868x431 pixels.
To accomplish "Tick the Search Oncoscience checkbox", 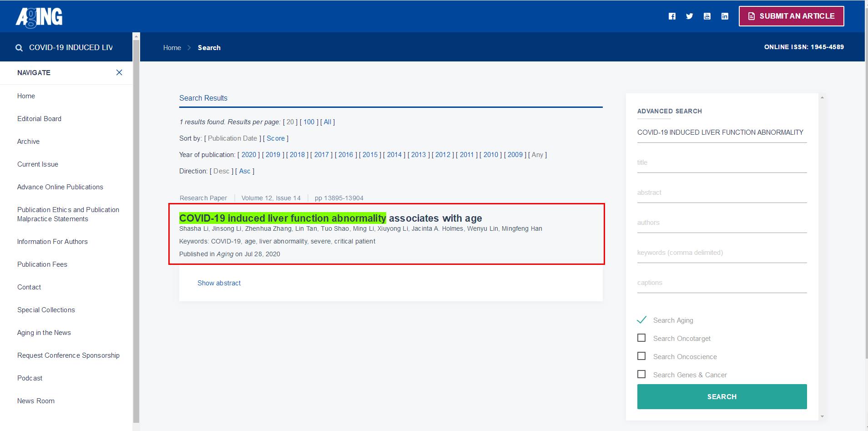I will tap(641, 356).
